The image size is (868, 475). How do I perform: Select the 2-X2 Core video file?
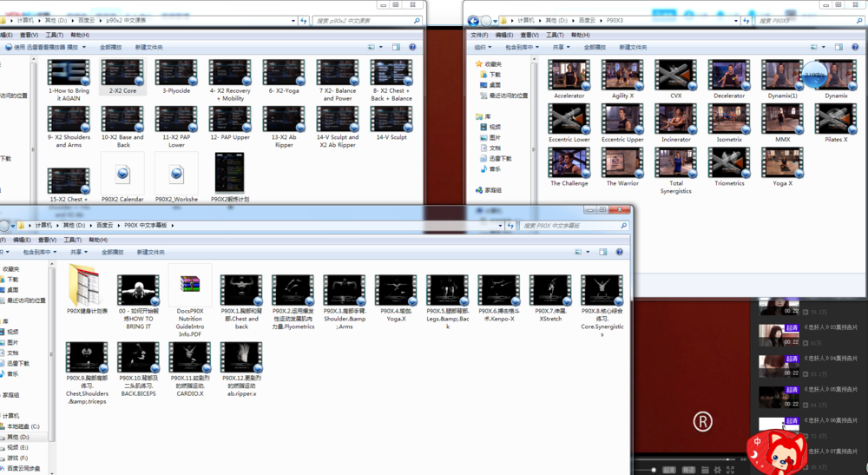(123, 76)
